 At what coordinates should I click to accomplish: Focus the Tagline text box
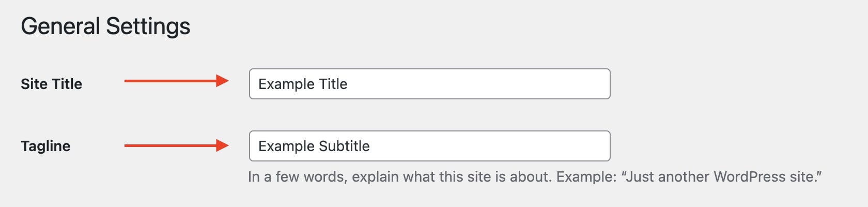(x=429, y=146)
